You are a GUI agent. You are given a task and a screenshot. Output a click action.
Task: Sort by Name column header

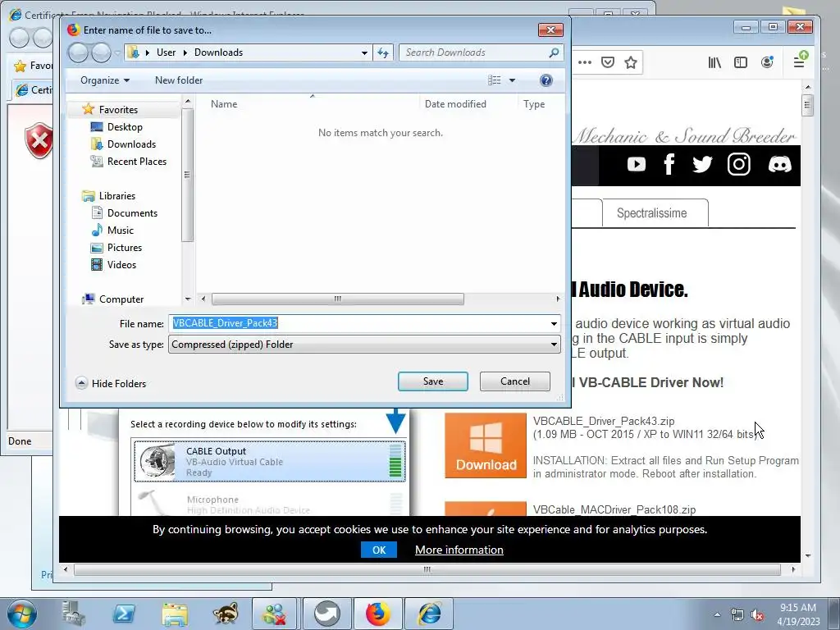pyautogui.click(x=224, y=104)
